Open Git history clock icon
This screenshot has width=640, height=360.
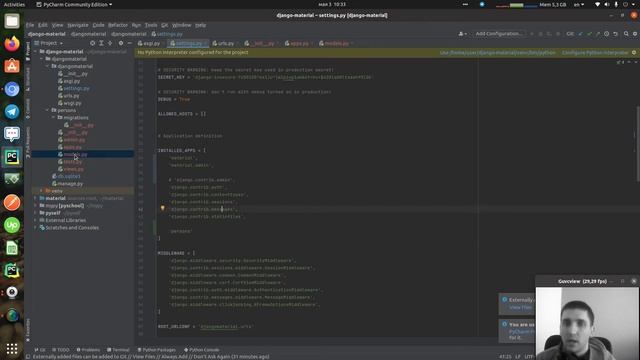[607, 34]
